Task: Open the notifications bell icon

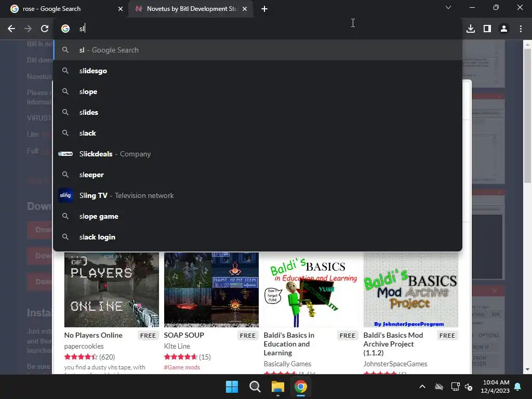Action: pyautogui.click(x=518, y=387)
